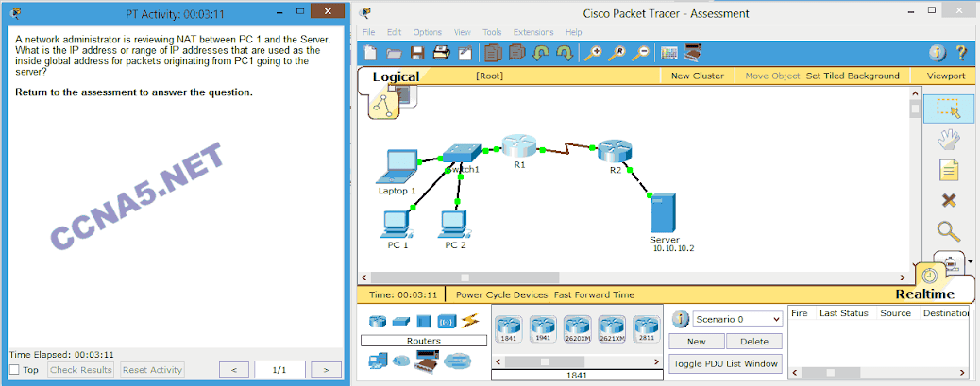Pick the 2811 router model
980x386 pixels.
point(646,329)
